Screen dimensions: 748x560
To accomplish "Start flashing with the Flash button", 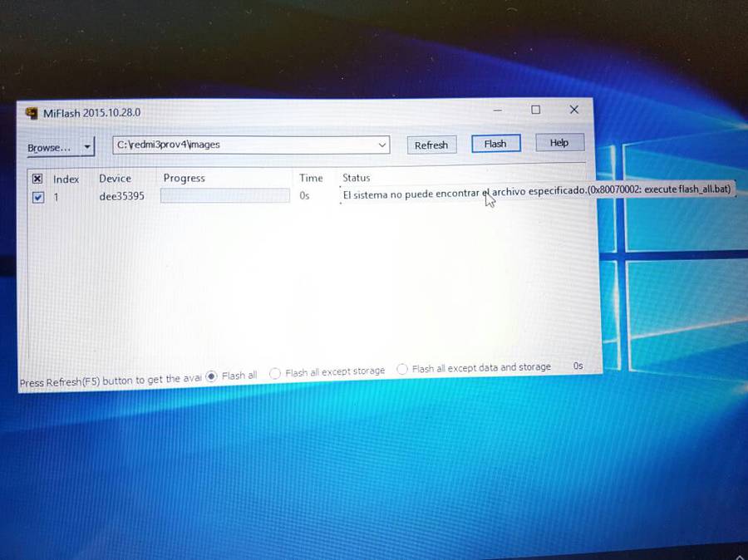I will pos(495,144).
